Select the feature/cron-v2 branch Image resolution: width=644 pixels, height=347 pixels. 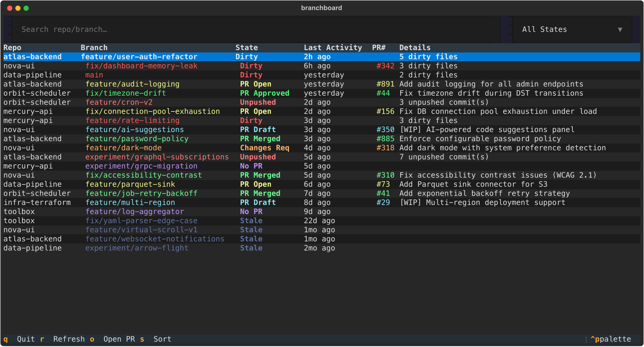coord(119,102)
